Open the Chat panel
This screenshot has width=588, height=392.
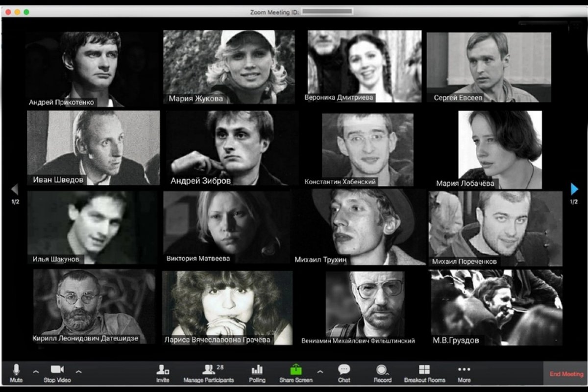click(344, 373)
